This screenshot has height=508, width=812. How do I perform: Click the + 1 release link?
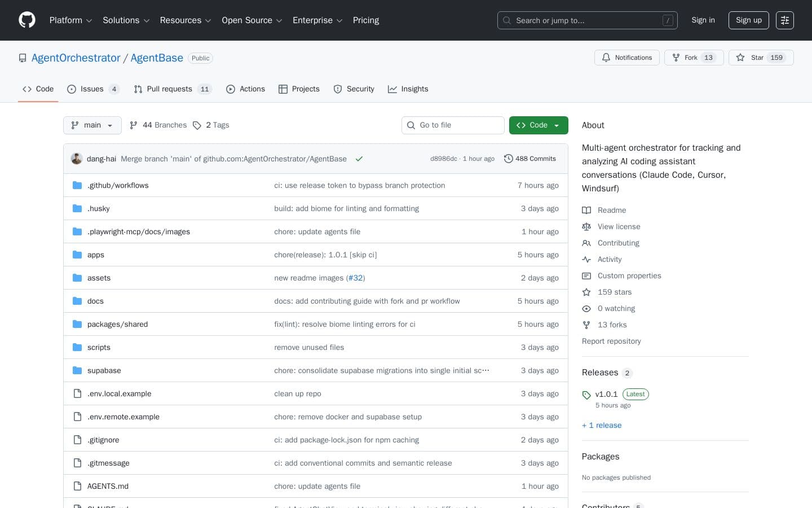pyautogui.click(x=601, y=425)
